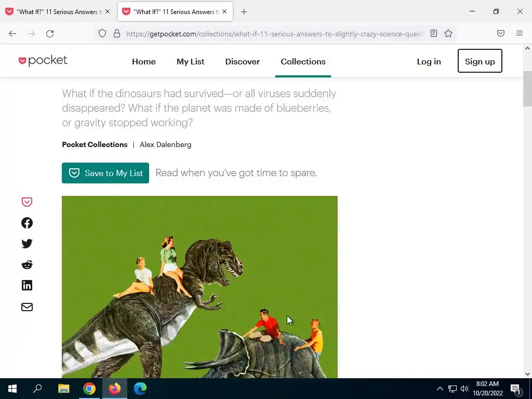This screenshot has width=532, height=399.
Task: Open the notification center icon
Action: tap(516, 389)
